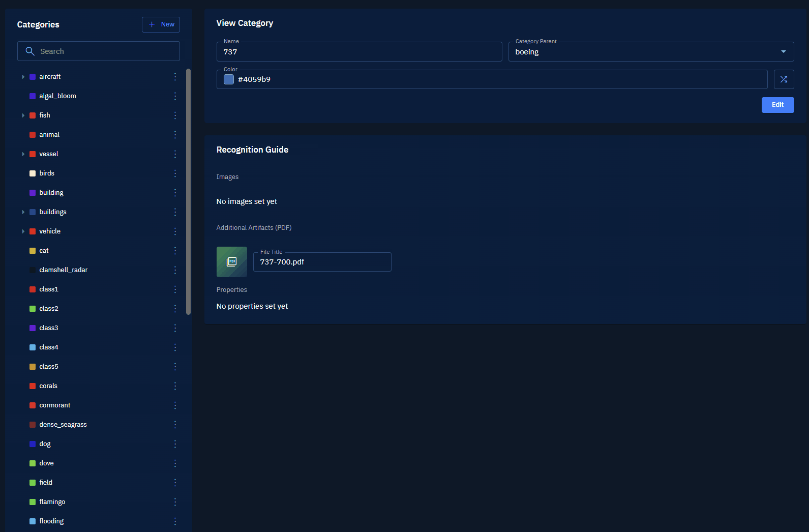Open three-dot menu for vessel category
The image size is (809, 532).
pos(175,154)
